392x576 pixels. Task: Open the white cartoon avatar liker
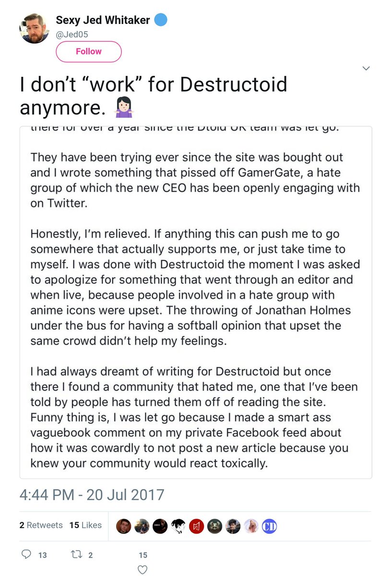coord(178,526)
